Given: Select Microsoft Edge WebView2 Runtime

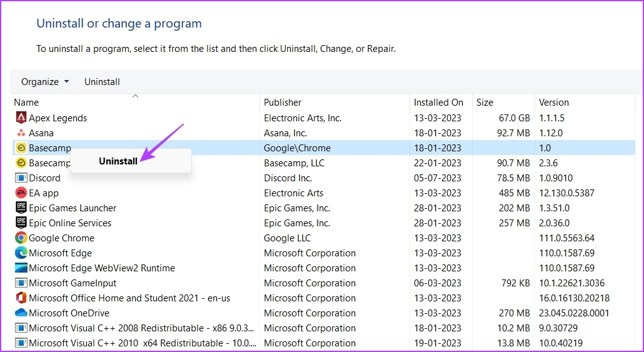Looking at the screenshot, I should point(102,268).
